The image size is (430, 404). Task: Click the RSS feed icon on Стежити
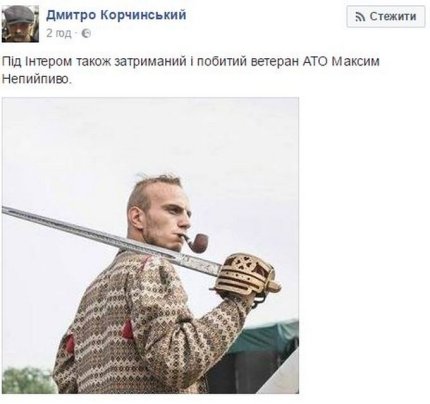coord(360,17)
